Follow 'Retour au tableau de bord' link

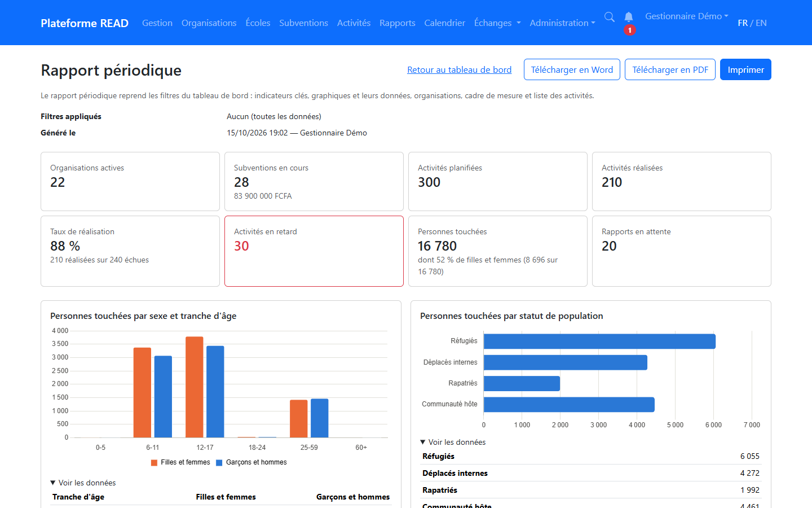click(x=460, y=69)
